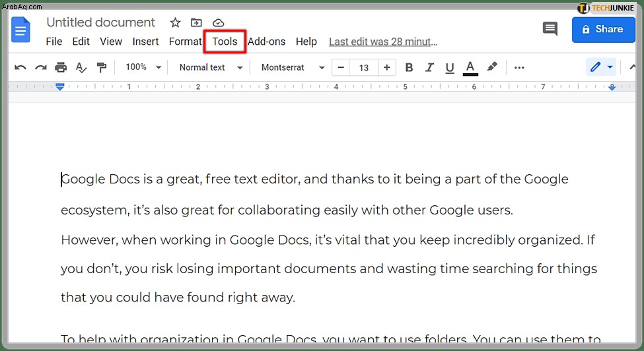644x351 pixels.
Task: Undo the last action
Action: tap(20, 67)
